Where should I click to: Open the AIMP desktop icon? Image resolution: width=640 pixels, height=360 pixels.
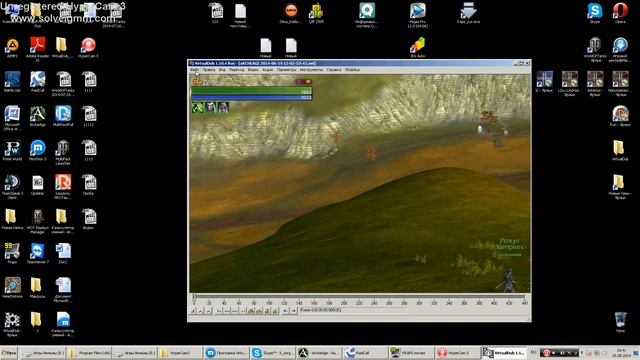tap(12, 48)
